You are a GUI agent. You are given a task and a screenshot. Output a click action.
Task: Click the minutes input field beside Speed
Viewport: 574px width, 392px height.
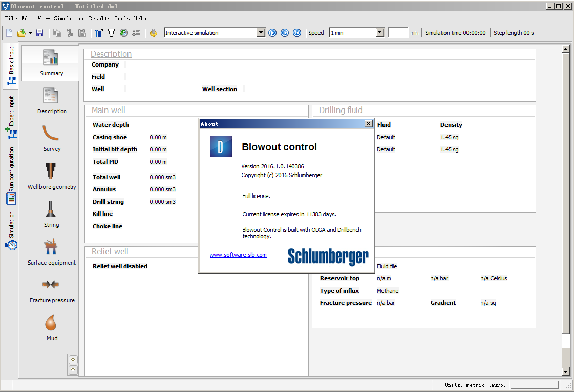point(398,33)
